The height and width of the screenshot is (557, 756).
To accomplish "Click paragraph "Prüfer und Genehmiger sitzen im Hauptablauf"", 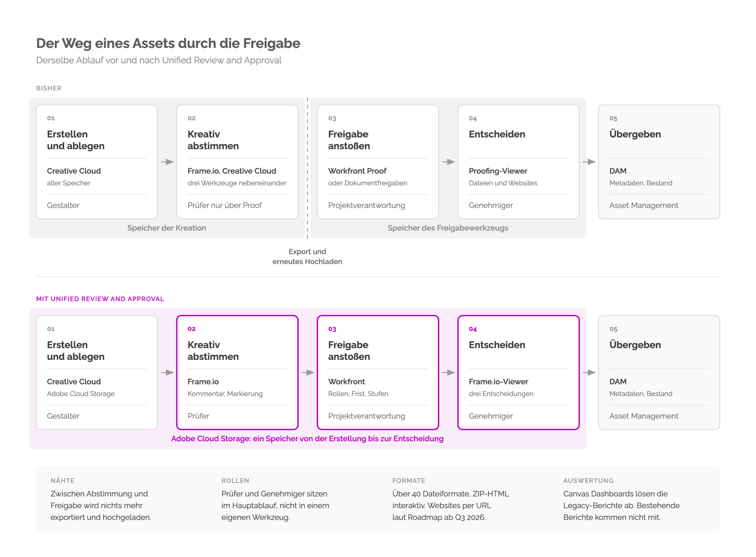I will click(275, 505).
